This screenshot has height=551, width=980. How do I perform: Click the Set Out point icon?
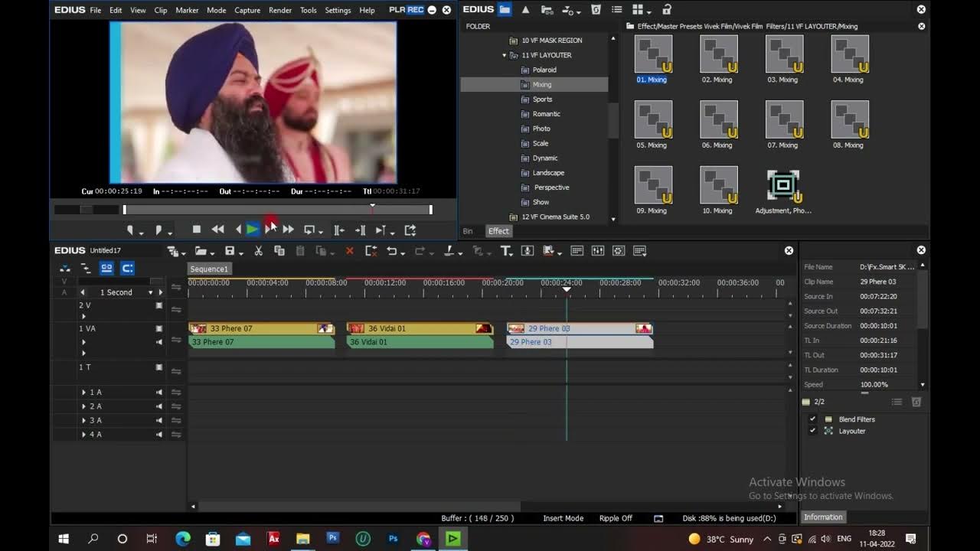point(158,230)
